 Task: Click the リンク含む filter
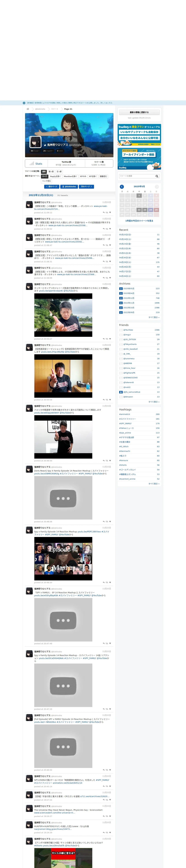click(x=47, y=181)
